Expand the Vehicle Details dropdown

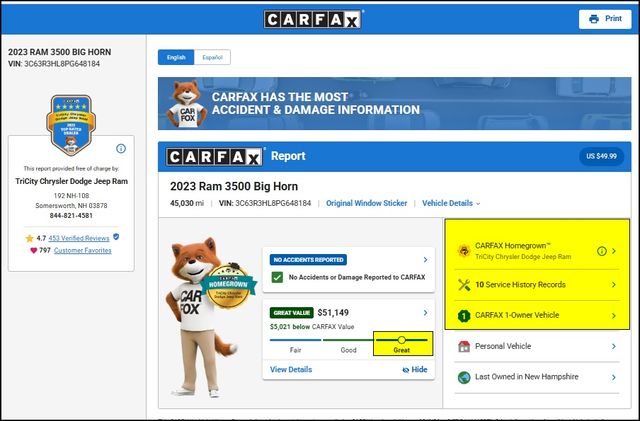point(451,203)
